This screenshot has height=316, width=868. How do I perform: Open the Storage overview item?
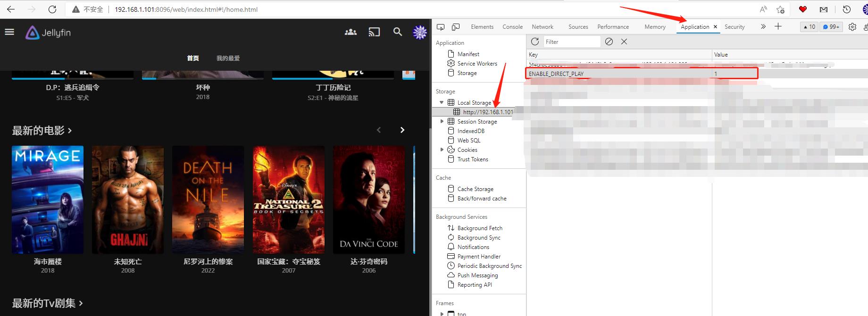point(467,73)
